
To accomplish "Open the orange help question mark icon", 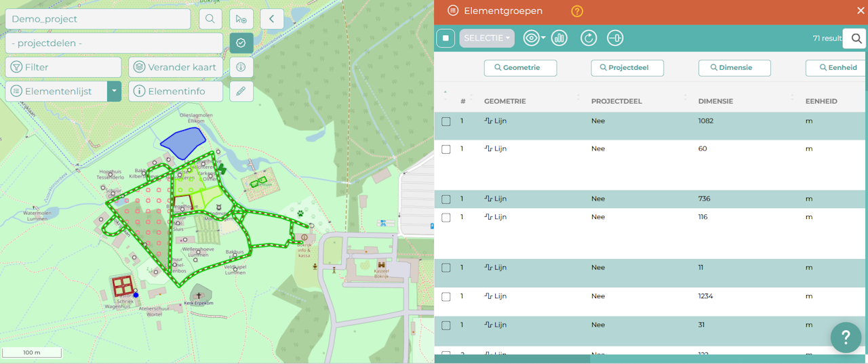I will [577, 11].
